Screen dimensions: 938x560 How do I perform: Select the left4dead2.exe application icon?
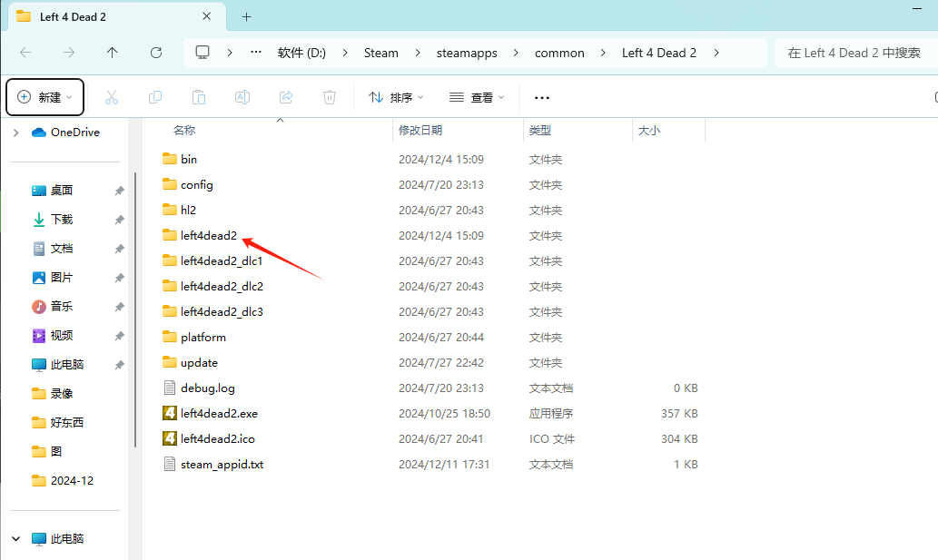[x=170, y=413]
